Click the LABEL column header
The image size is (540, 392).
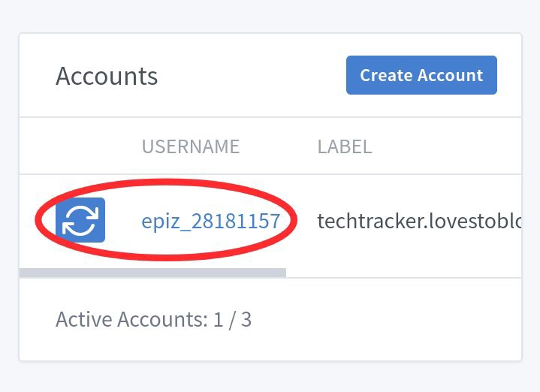point(345,146)
